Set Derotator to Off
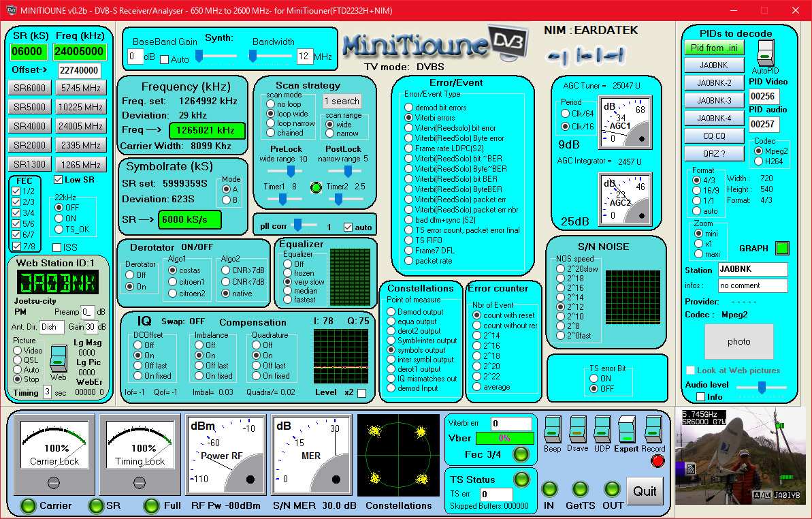This screenshot has width=812, height=519. 130,275
